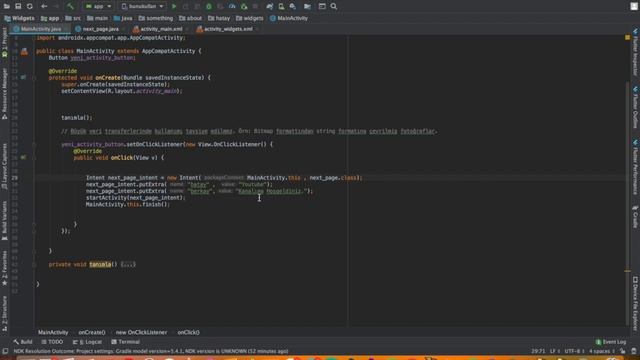Open the SDK Manager icon
Image resolution: width=640 pixels, height=360 pixels.
point(293,6)
